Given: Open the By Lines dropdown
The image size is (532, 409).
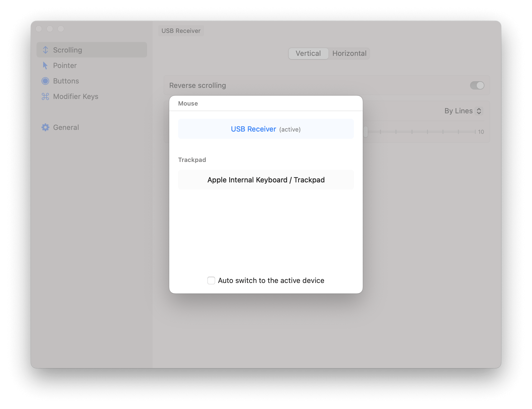Looking at the screenshot, I should pyautogui.click(x=459, y=111).
